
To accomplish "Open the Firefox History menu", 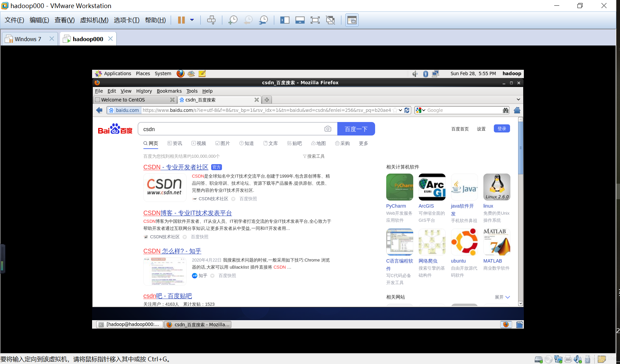I will [x=144, y=91].
